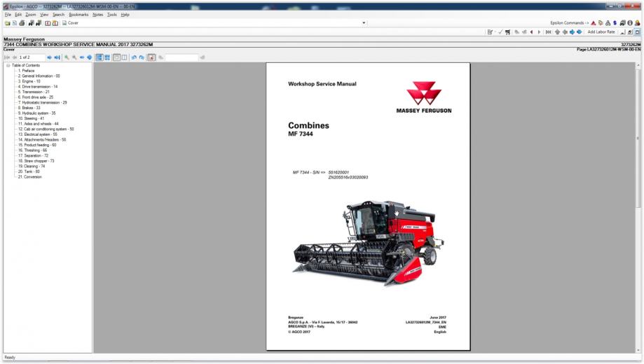
Task: Select '13. Electrical system - 55'
Action: pos(38,134)
